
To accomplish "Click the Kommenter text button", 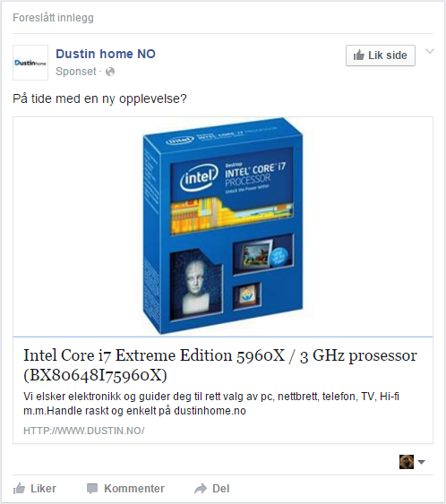I will [x=134, y=489].
